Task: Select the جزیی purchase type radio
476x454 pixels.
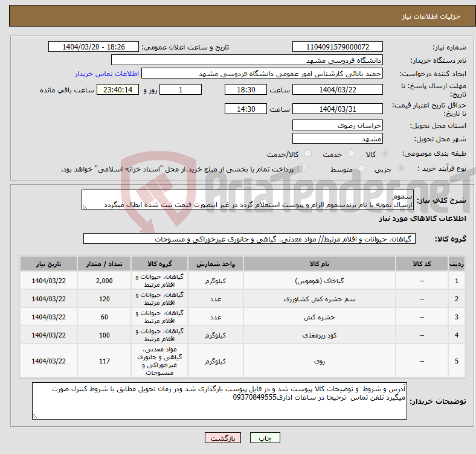Action: 400,168
